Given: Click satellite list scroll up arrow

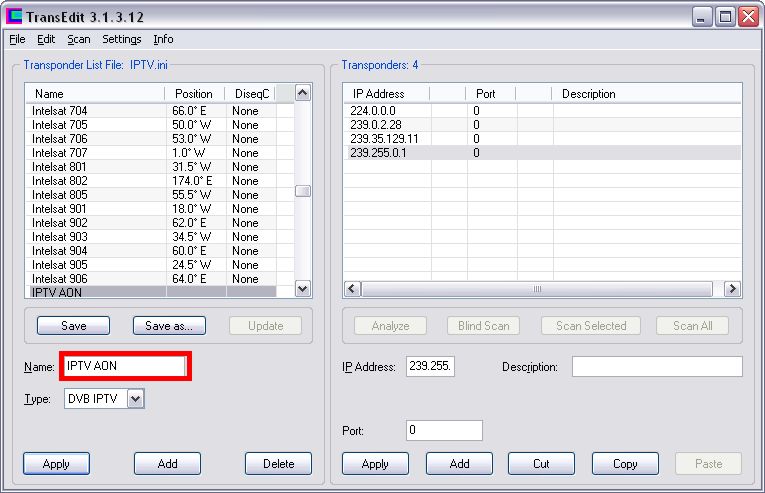Looking at the screenshot, I should [302, 93].
